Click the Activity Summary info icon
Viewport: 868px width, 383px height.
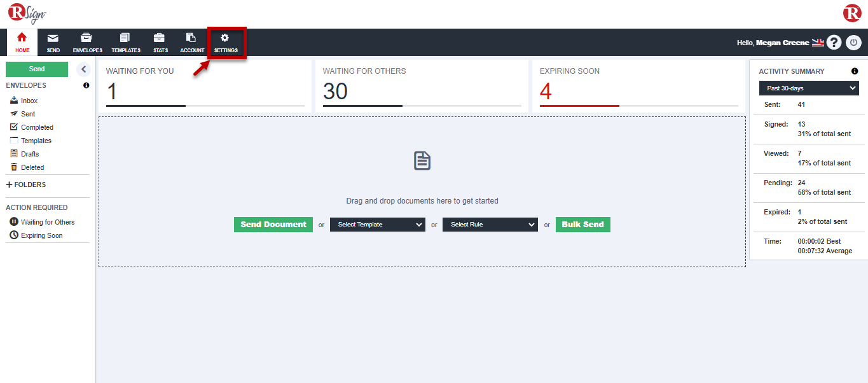(x=855, y=71)
